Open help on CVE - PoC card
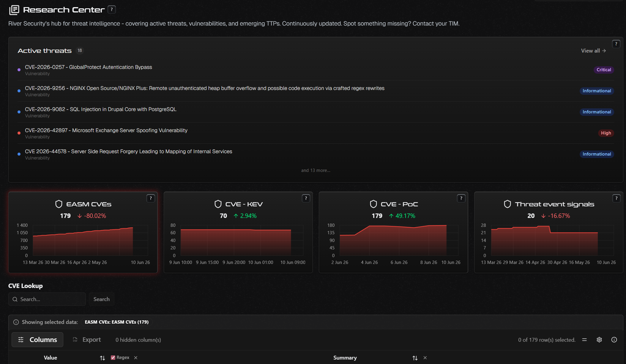626x364 pixels. pyautogui.click(x=461, y=198)
